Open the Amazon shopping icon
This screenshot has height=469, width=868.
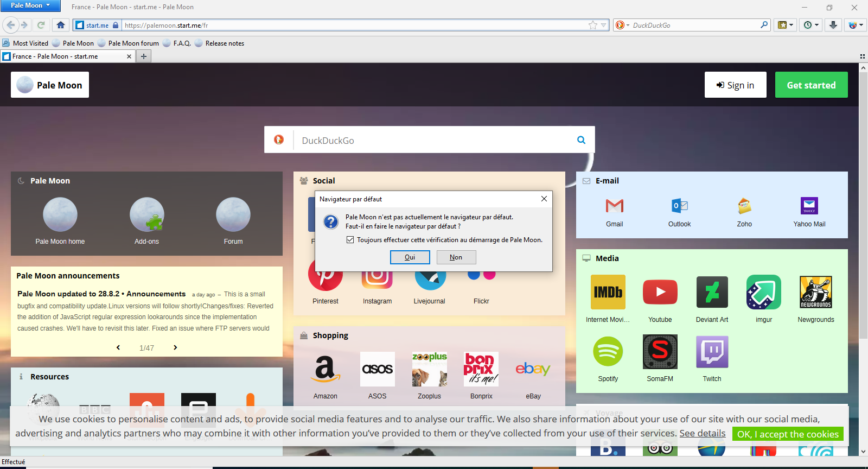pyautogui.click(x=325, y=369)
